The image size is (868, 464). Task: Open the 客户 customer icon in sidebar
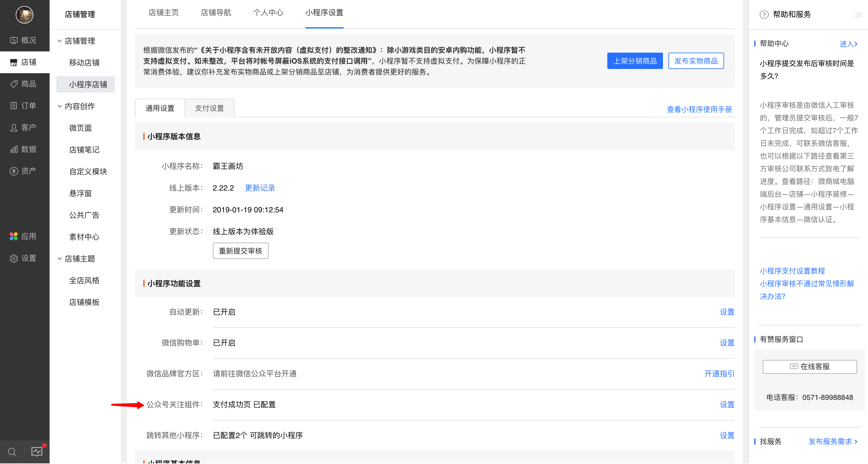coord(14,127)
